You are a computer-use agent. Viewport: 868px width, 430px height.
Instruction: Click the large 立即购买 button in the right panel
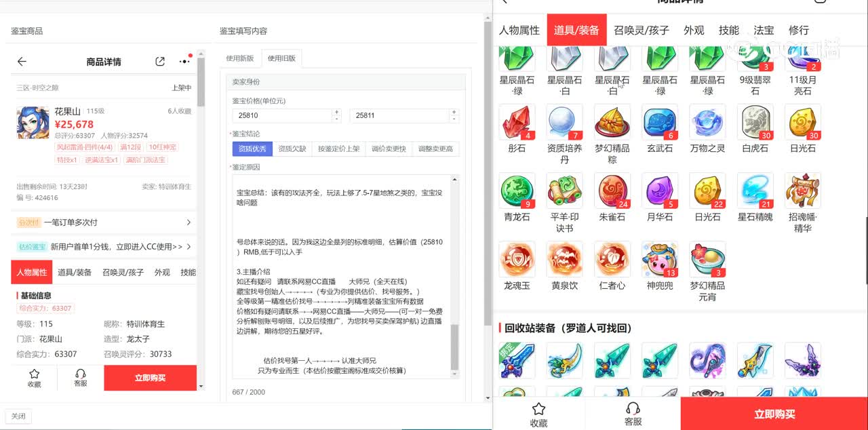(x=774, y=414)
